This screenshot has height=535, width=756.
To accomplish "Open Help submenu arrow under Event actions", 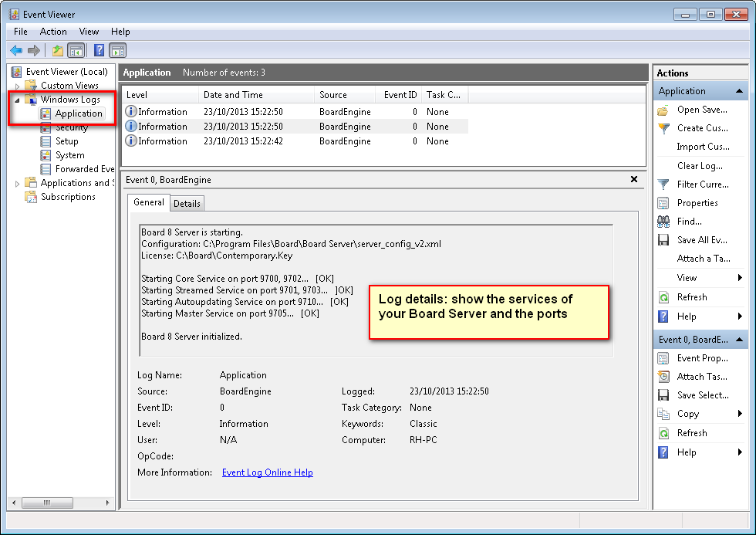I will click(x=740, y=452).
